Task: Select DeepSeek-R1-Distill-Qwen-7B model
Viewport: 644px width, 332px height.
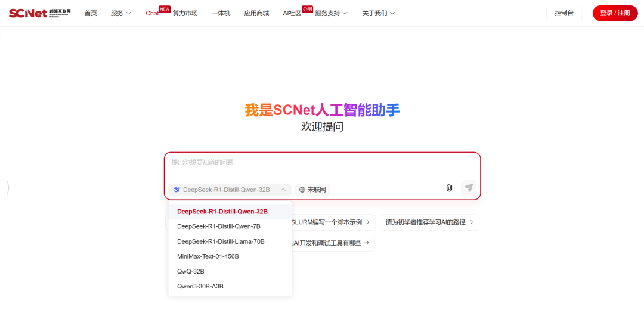Action: [230, 226]
